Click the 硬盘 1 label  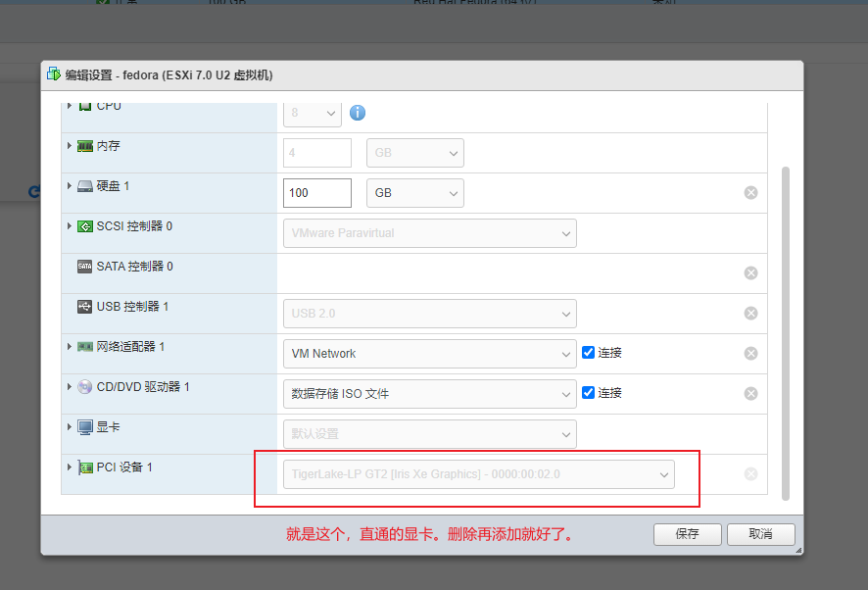pyautogui.click(x=113, y=186)
